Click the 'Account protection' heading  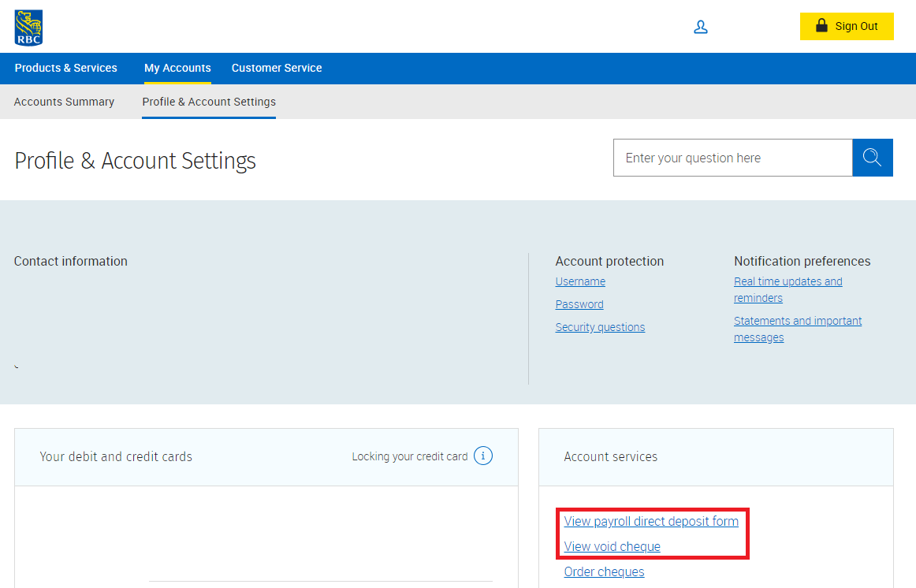609,261
